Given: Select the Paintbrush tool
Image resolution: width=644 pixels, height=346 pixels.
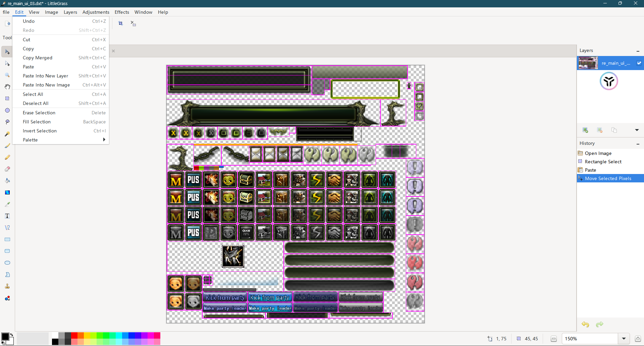Looking at the screenshot, I should [x=7, y=146].
